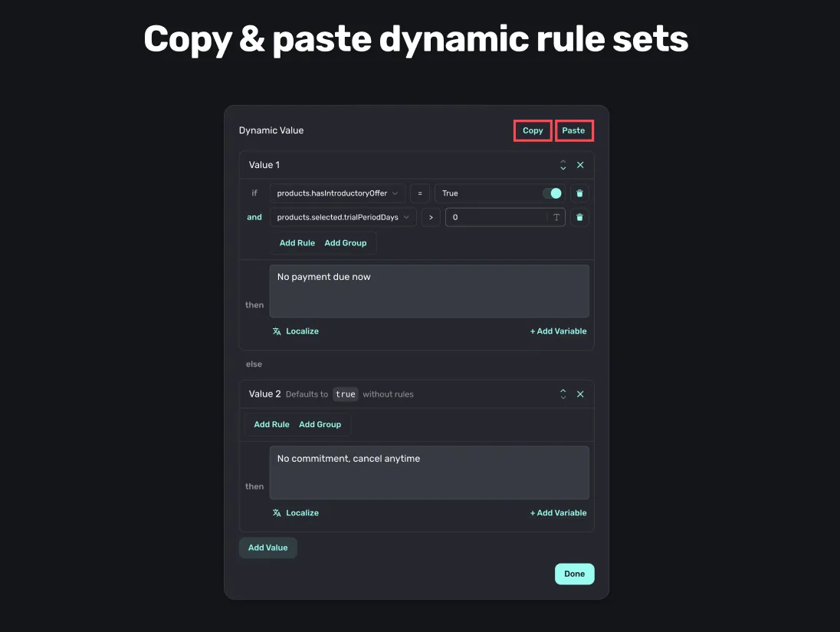Delete the trialPeriodDays rule
Screen dimensions: 840x632
tap(579, 217)
